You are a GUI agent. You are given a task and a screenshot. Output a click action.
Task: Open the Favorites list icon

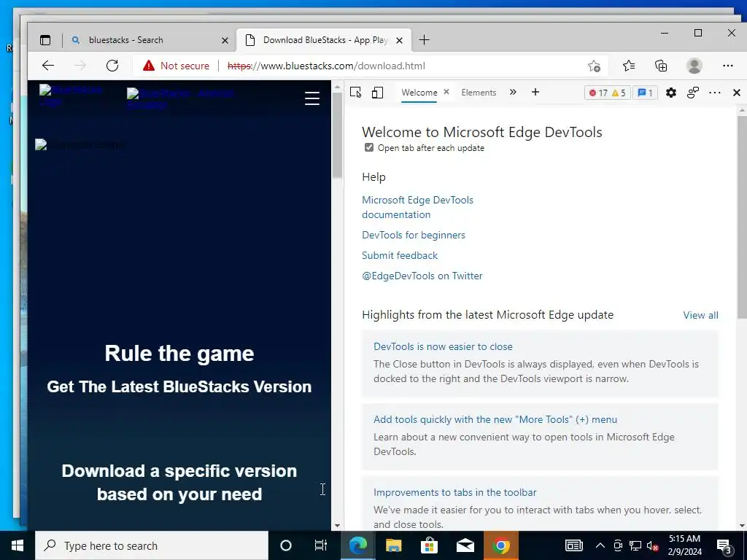629,66
